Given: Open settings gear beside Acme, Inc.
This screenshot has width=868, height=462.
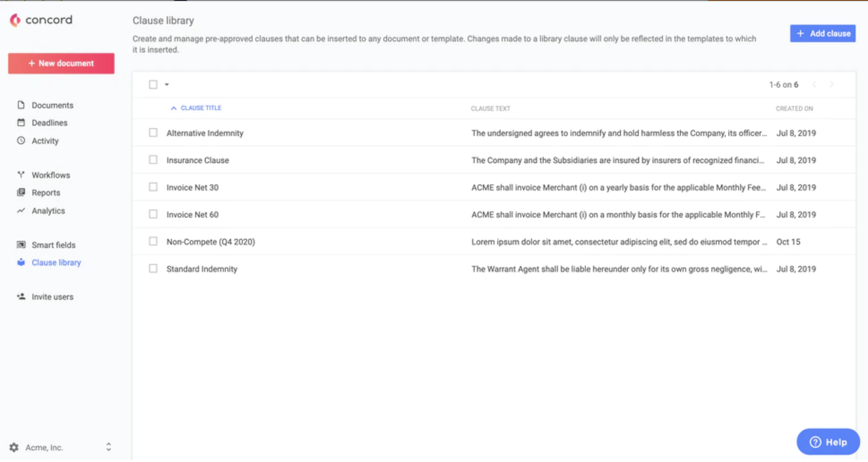Looking at the screenshot, I should [x=14, y=447].
